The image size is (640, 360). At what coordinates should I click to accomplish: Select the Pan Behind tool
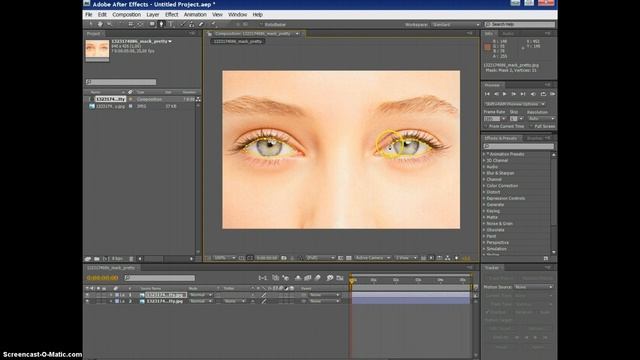[x=140, y=24]
